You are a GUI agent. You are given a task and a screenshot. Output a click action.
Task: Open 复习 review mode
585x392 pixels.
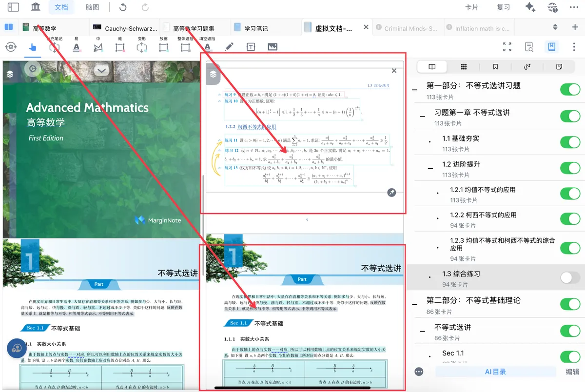pyautogui.click(x=503, y=7)
